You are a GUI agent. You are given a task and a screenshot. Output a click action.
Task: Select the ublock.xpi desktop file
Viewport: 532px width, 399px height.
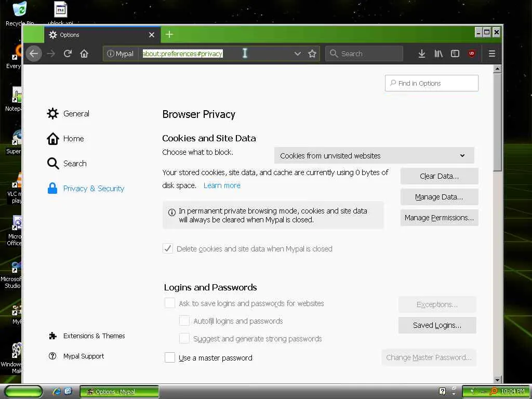[x=60, y=14]
